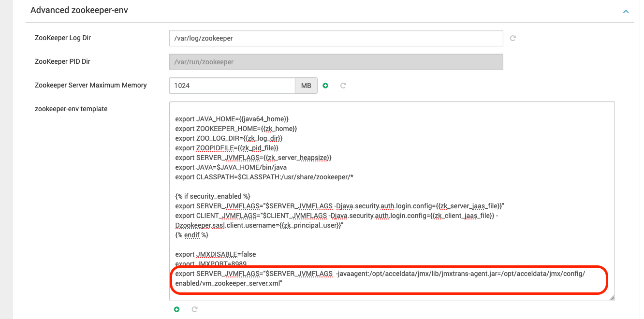Click the 'Zookeeper Server Maximum Memory' label
Screen dimensions: 644x319
pyautogui.click(x=90, y=85)
